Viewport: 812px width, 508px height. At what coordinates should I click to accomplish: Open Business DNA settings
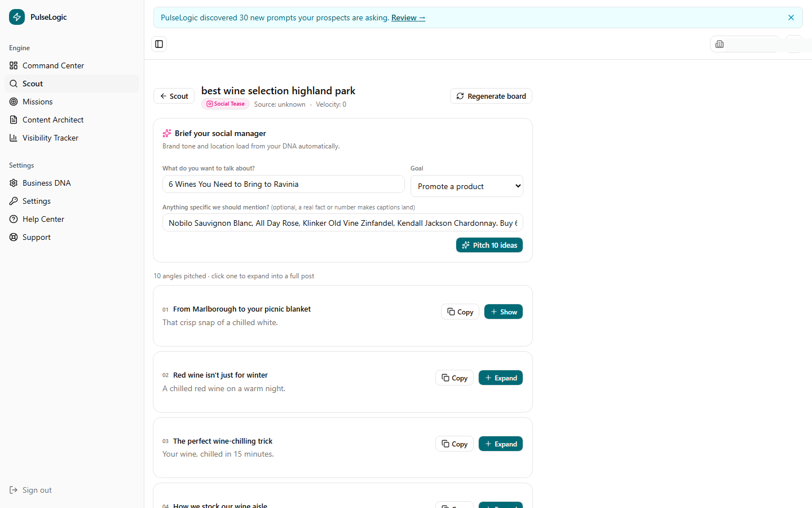point(72,183)
